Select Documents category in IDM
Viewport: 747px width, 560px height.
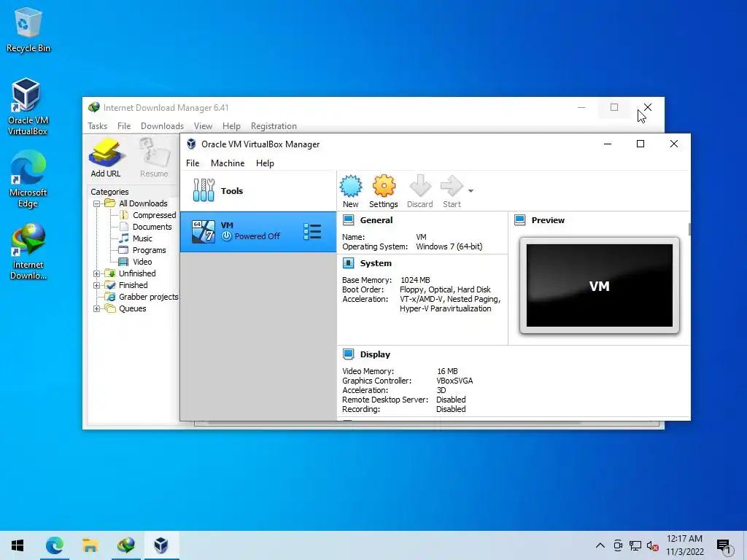(152, 227)
